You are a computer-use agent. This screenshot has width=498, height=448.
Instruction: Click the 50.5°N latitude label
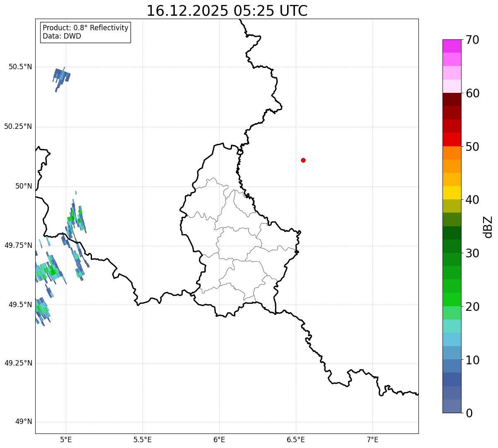(x=20, y=67)
